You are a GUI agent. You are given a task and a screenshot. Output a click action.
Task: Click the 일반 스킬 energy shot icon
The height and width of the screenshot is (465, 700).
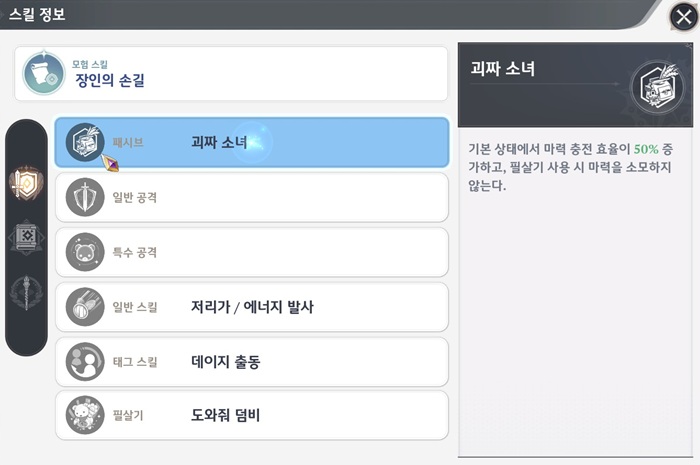point(85,307)
